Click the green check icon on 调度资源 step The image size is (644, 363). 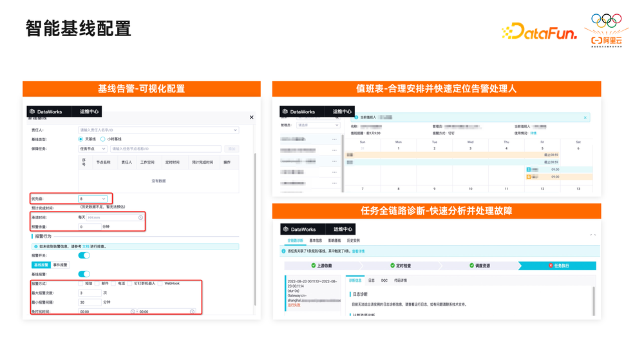coord(471,266)
